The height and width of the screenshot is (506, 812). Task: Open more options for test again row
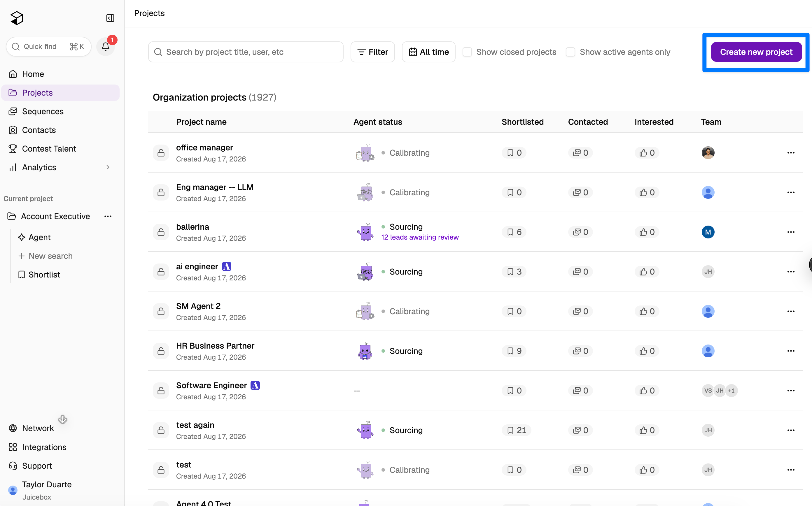pyautogui.click(x=791, y=431)
